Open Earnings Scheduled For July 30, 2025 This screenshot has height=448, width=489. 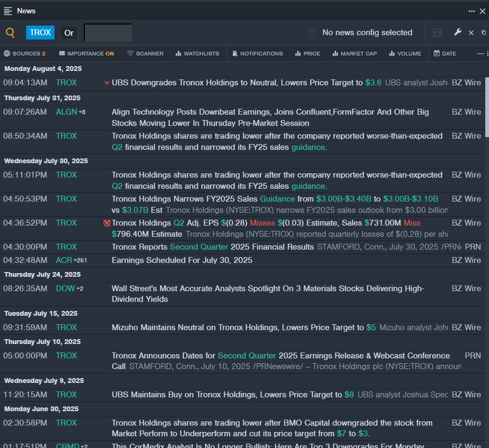(x=182, y=260)
